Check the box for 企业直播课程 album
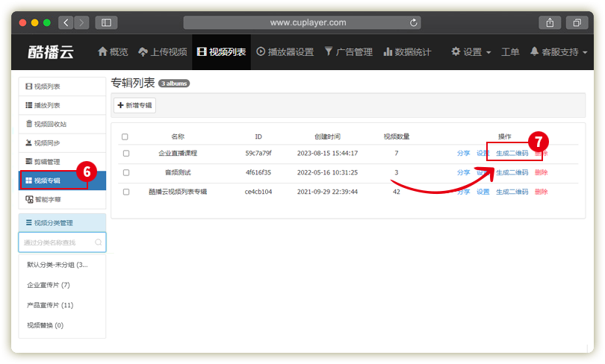605x364 pixels. coord(126,153)
